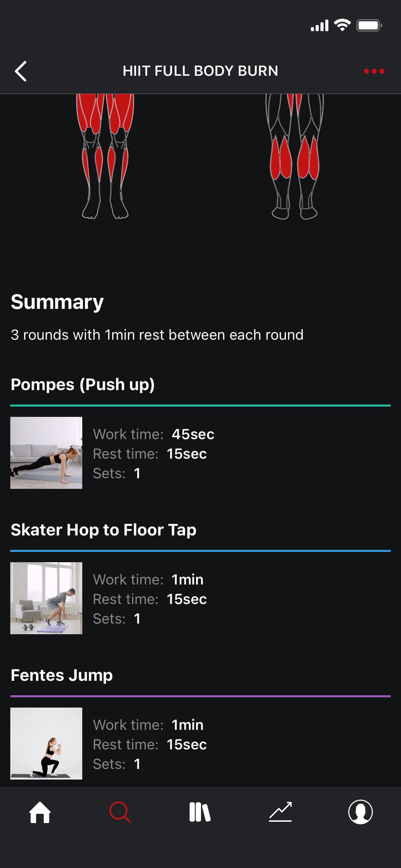
Task: Tap the battery status icon
Action: pyautogui.click(x=369, y=25)
